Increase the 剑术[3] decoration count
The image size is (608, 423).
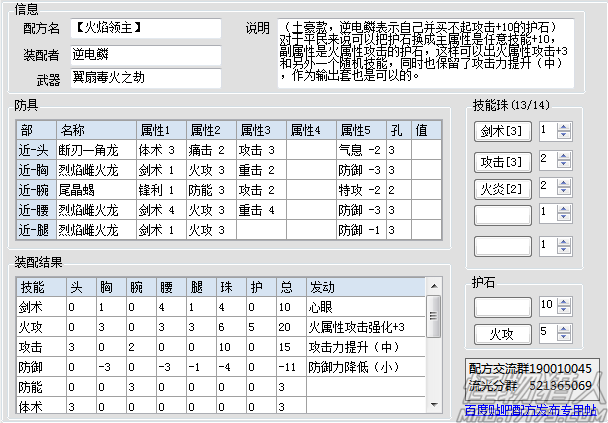point(564,127)
